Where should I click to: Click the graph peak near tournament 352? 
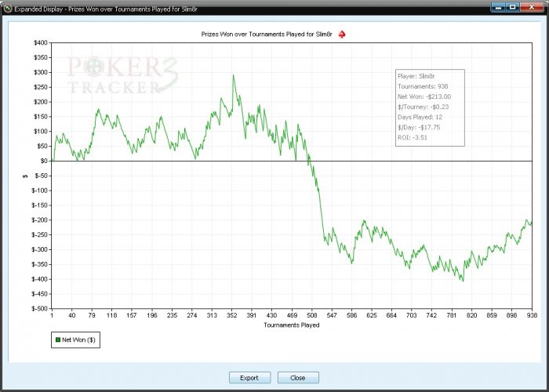coord(233,75)
